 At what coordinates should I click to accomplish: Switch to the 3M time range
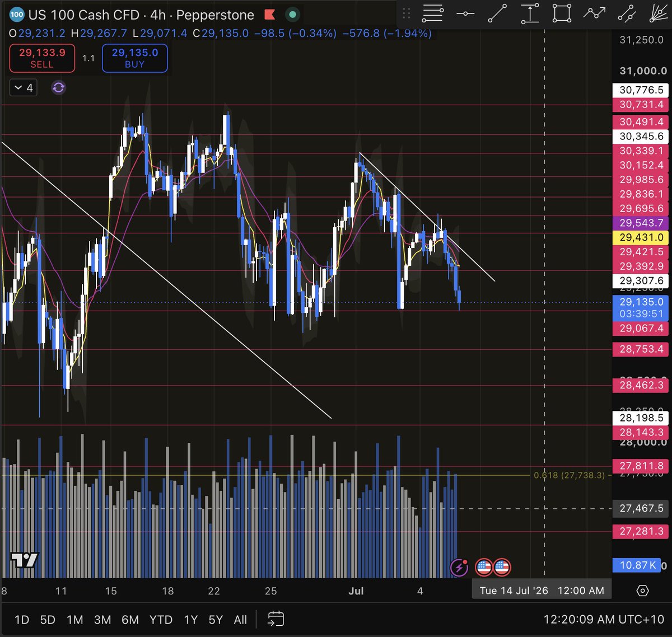(x=102, y=620)
